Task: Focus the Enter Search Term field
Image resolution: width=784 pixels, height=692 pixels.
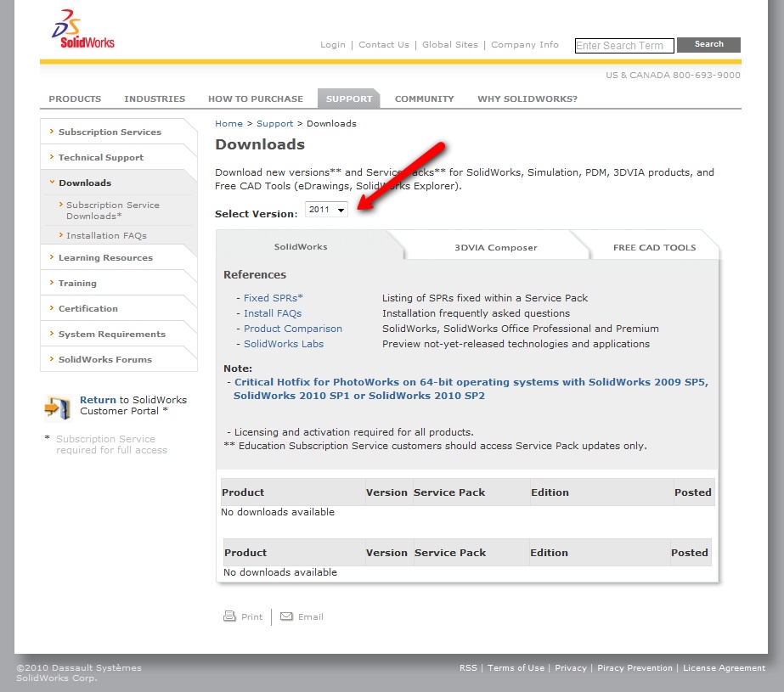Action: click(624, 46)
